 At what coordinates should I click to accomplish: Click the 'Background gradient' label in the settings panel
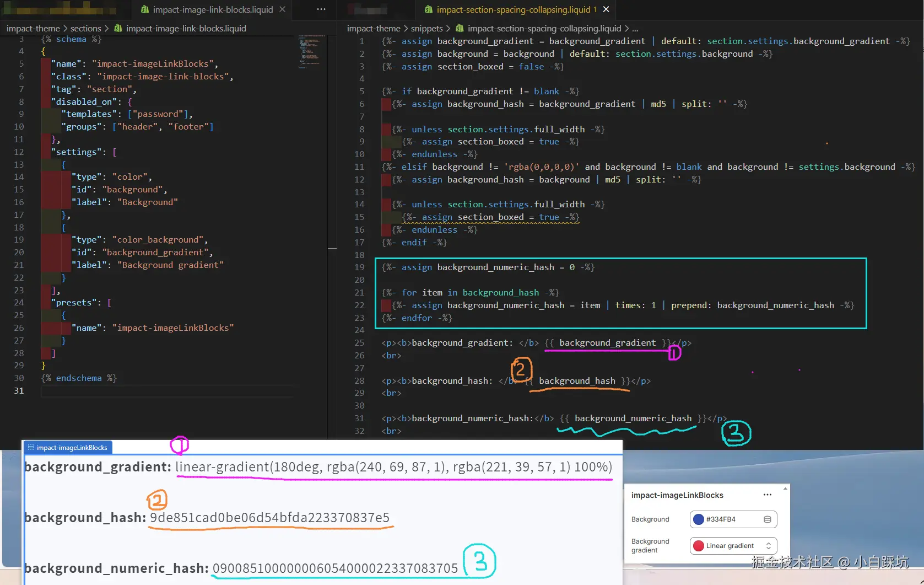650,546
